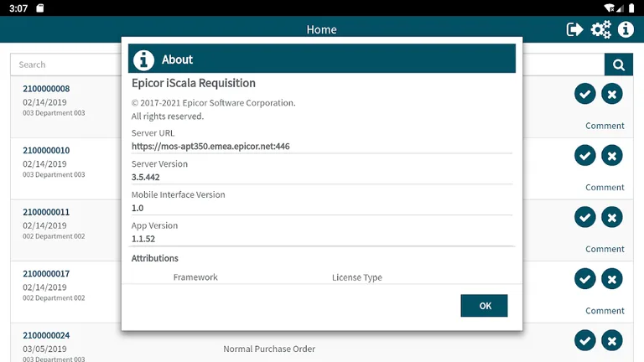Approve requisition 2100000011 with checkmark

tap(585, 216)
